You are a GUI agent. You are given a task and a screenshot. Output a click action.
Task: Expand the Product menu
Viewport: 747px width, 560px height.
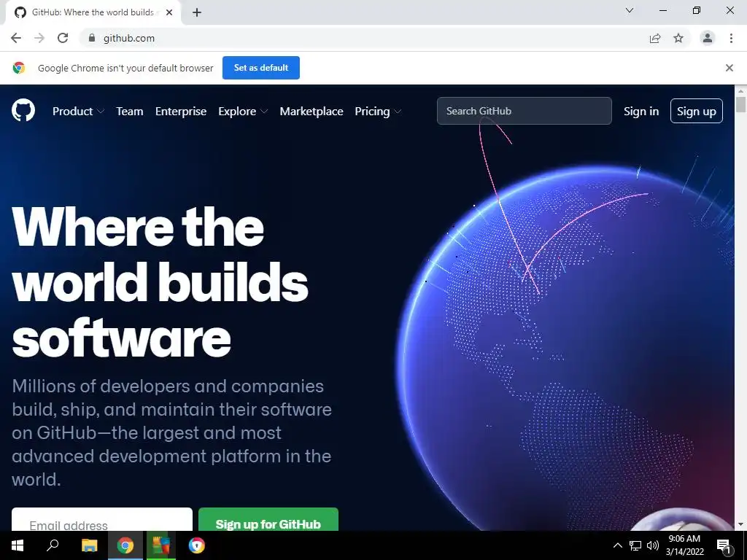click(x=78, y=111)
